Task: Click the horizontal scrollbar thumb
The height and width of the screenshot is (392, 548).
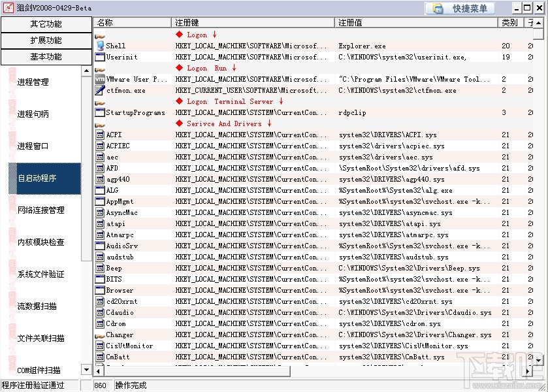Action: click(x=197, y=371)
